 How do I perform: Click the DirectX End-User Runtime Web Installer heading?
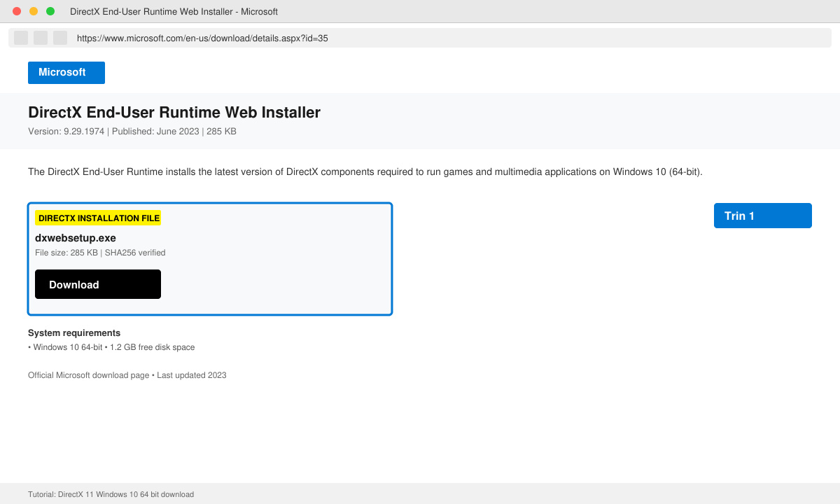(174, 113)
